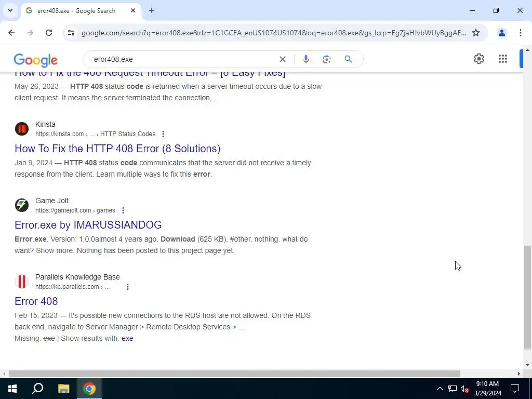Click Chrome icon in taskbar

[x=89, y=389]
